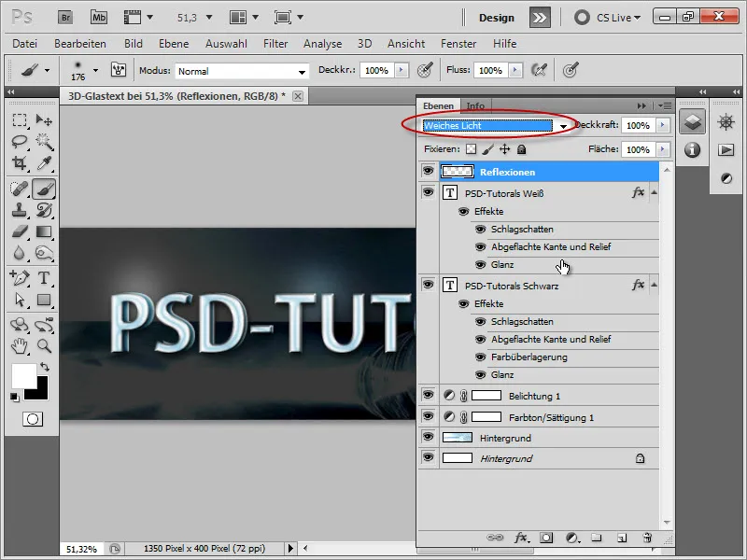Select the Rectangular Marquee tool

pos(20,120)
